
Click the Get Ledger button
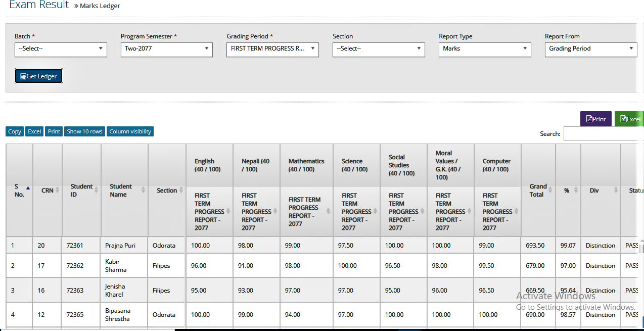click(x=38, y=76)
